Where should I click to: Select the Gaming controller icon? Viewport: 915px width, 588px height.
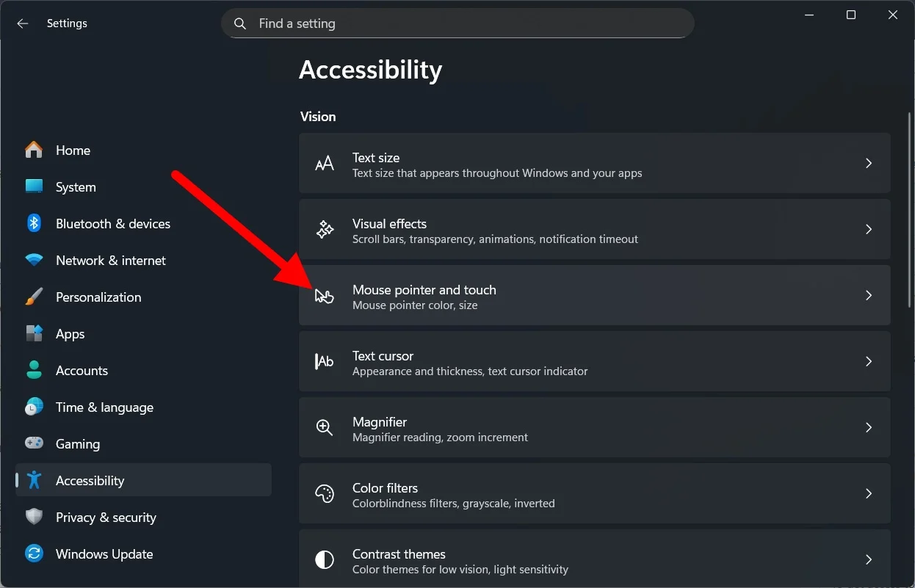tap(34, 443)
